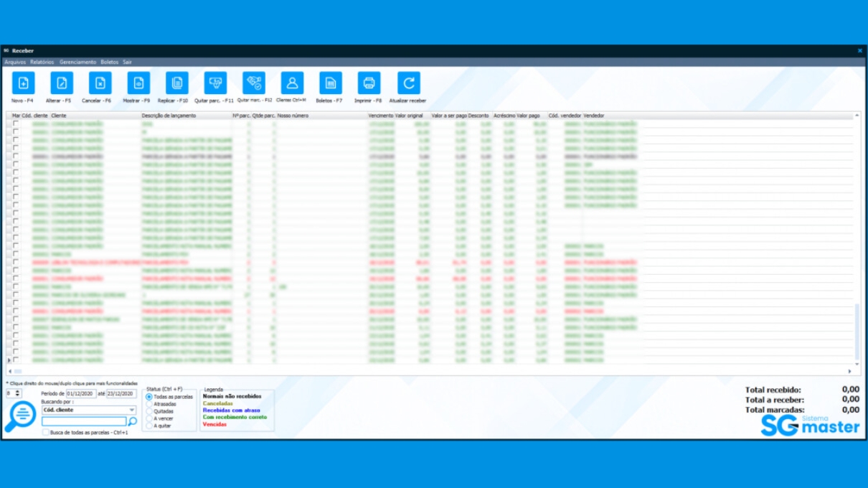Click the Novo - F4 icon
This screenshot has width=868, height=488.
tap(23, 83)
